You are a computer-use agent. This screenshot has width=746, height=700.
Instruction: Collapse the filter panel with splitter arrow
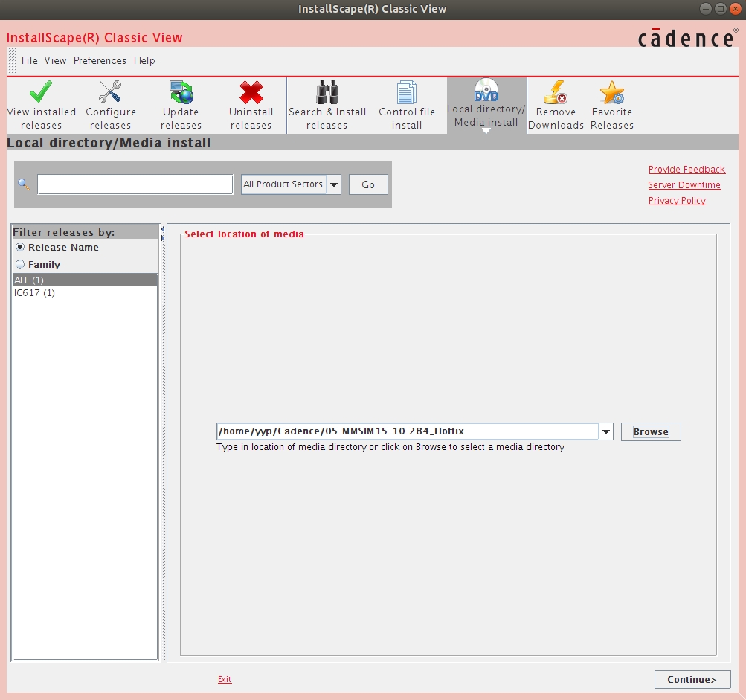coord(163,229)
